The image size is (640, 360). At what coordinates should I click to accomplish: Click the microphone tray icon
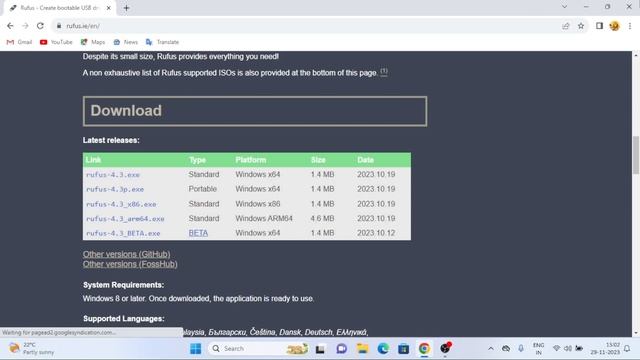(521, 349)
